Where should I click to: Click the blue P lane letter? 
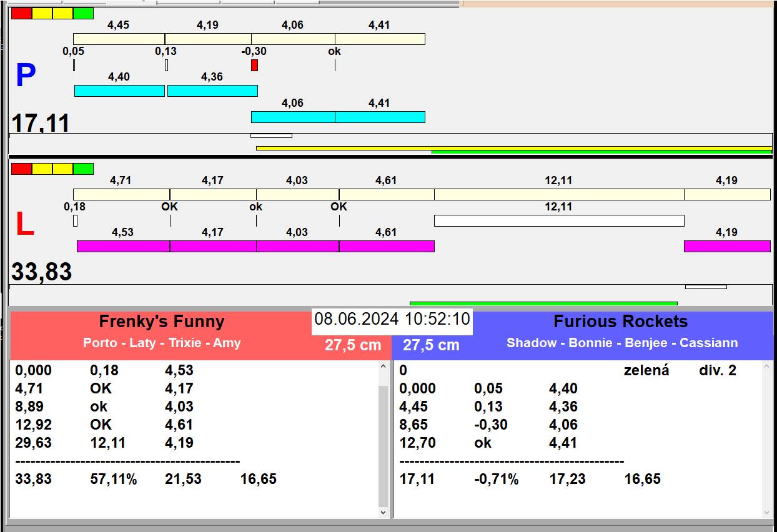point(26,76)
